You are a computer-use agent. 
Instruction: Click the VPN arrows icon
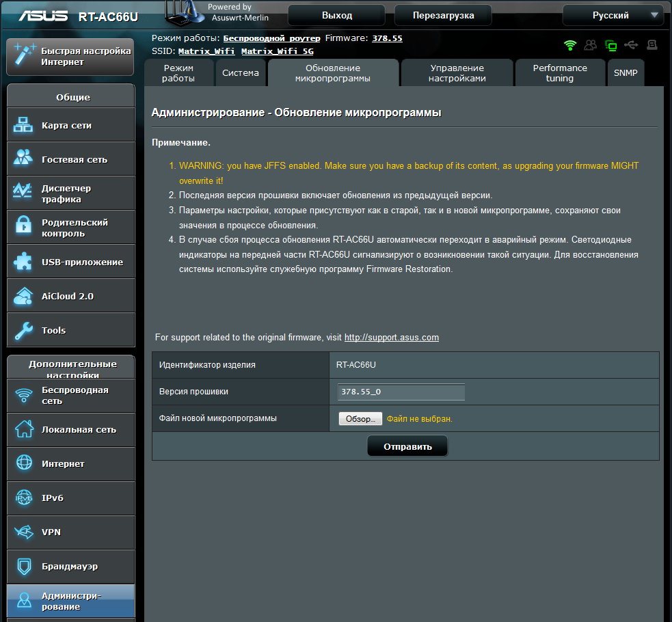pos(24,532)
